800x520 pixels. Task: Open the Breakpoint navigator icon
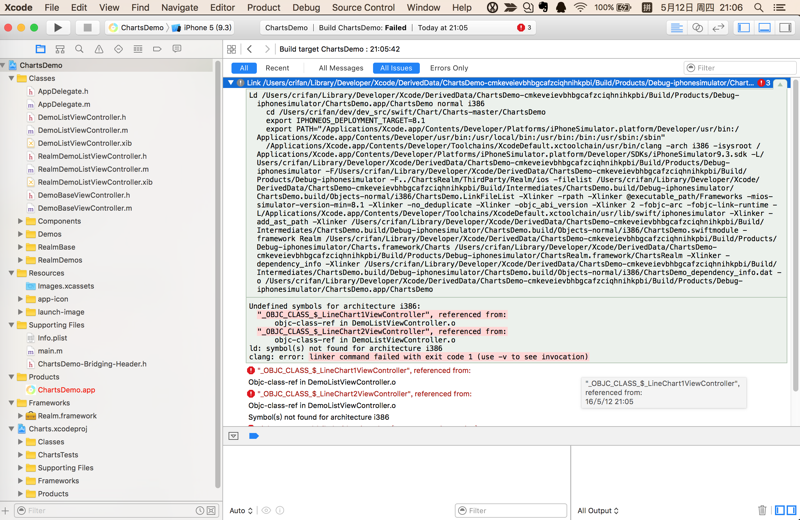pyautogui.click(x=157, y=49)
